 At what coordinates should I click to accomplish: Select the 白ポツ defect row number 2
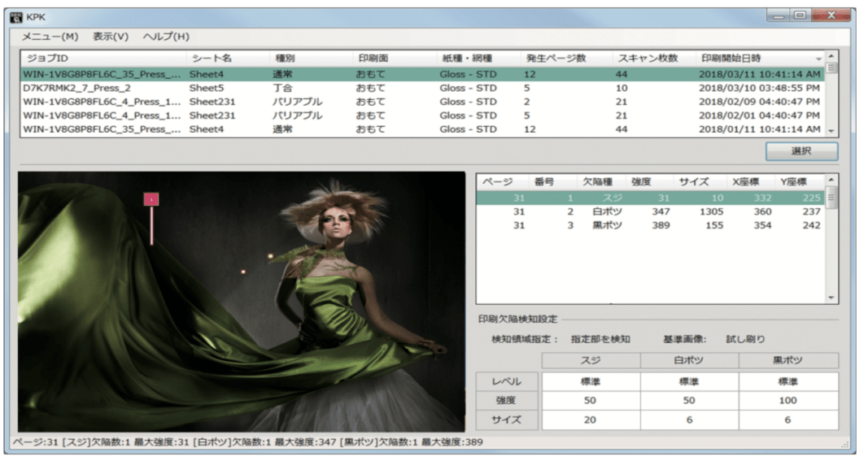tap(651, 211)
